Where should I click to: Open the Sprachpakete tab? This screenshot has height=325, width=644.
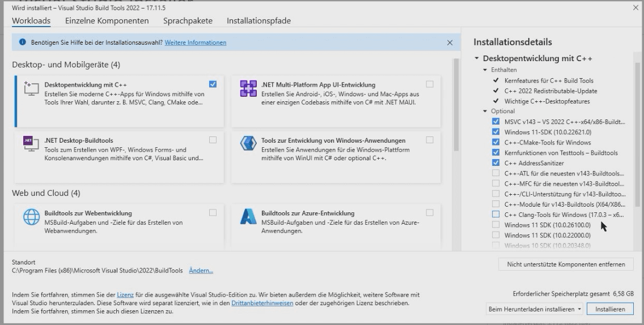tap(188, 21)
